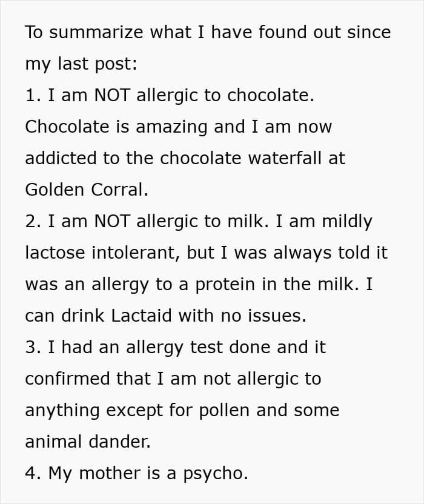The width and height of the screenshot is (424, 504).
Task: Click the text "Golden Corral."
Action: [87, 190]
